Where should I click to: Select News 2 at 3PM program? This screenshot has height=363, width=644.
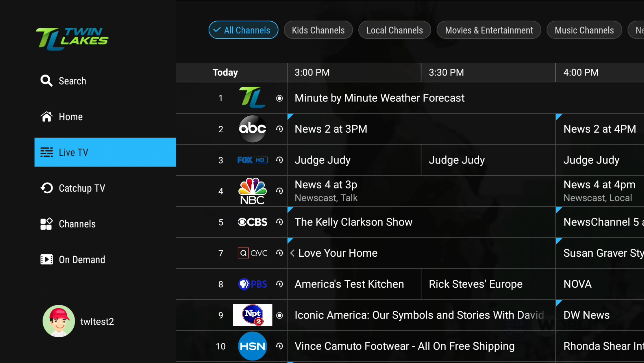pyautogui.click(x=421, y=129)
